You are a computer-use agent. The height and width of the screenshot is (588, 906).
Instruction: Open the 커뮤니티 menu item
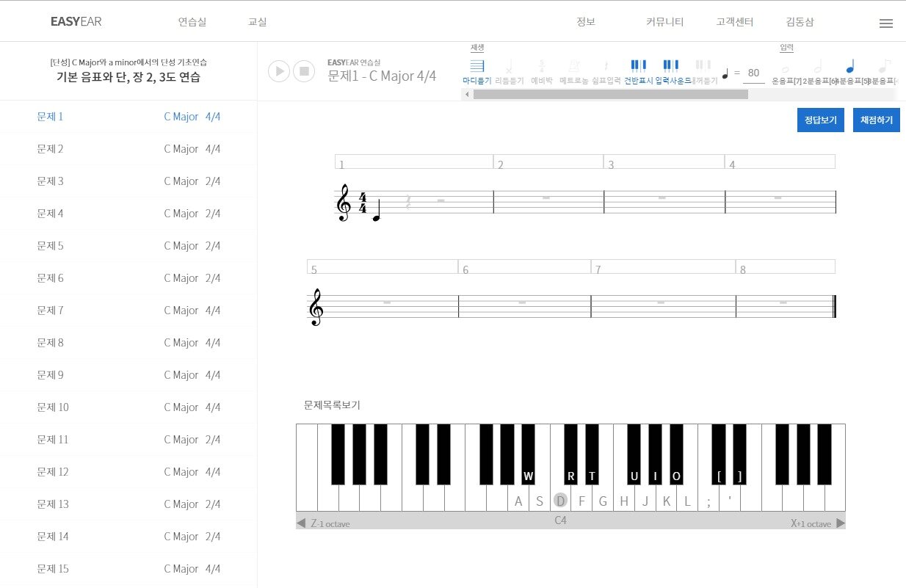click(x=664, y=22)
